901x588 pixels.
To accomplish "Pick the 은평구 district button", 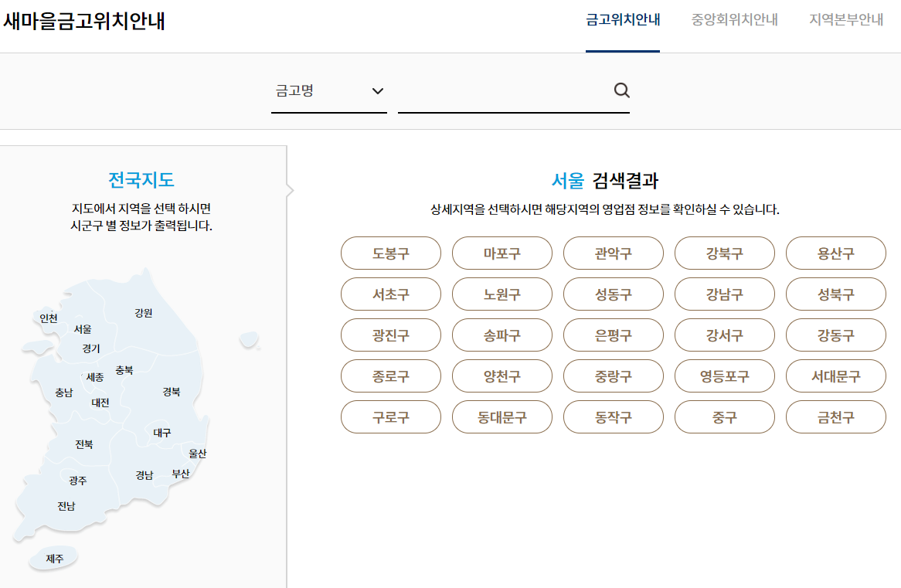I will click(x=613, y=335).
